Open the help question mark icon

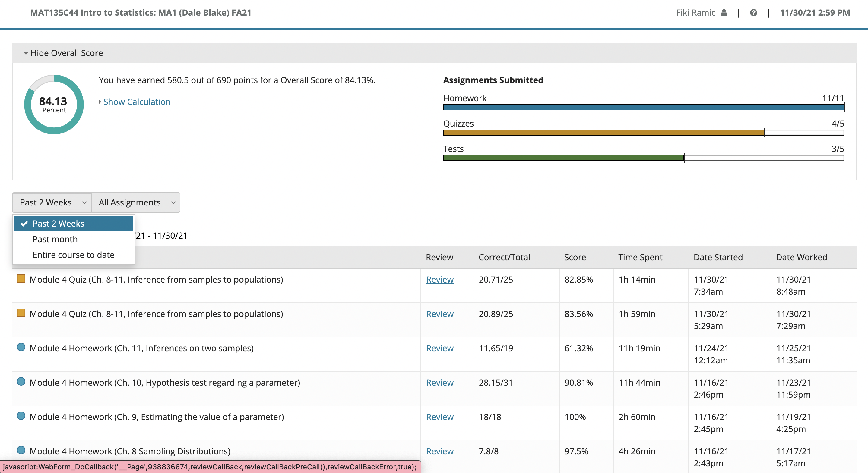tap(753, 13)
